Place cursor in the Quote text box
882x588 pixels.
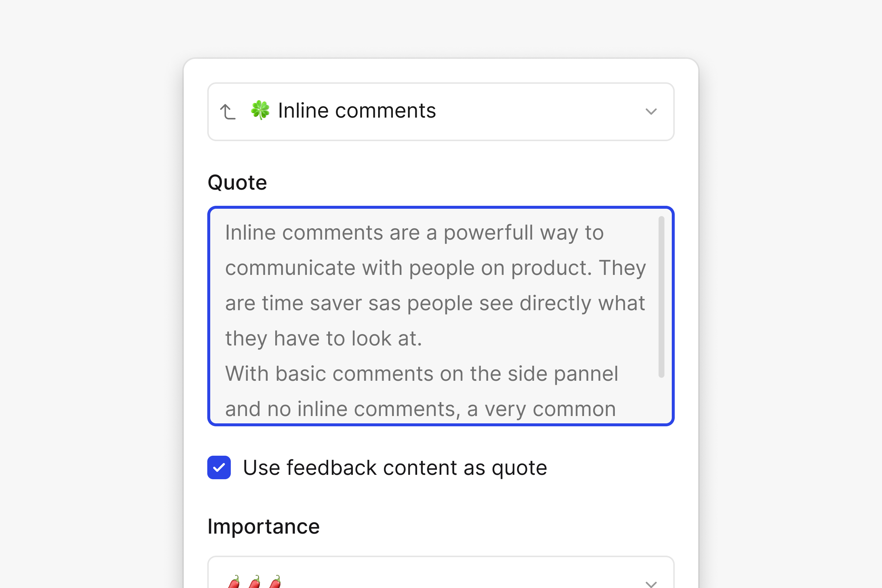(441, 316)
